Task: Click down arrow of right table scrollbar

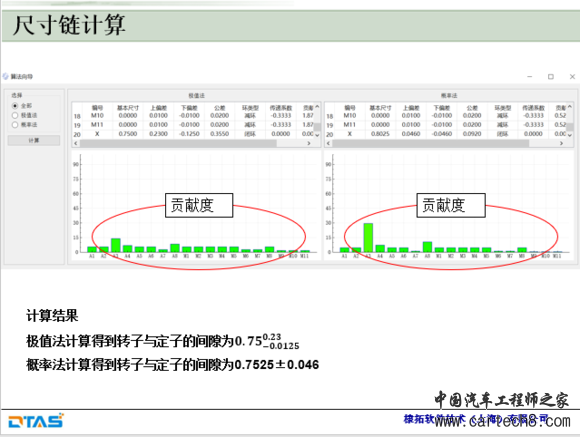Action: click(x=570, y=135)
